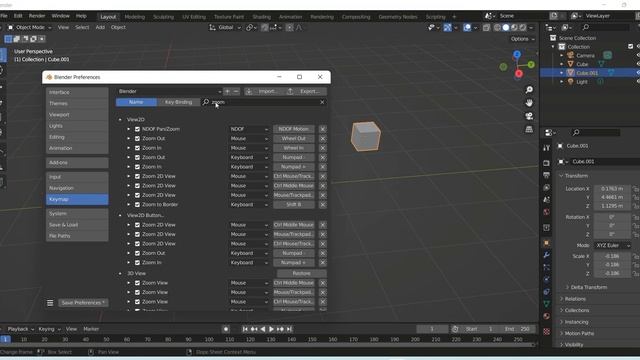Click the auto keying record dot
640x360 pixels.
coord(226,329)
